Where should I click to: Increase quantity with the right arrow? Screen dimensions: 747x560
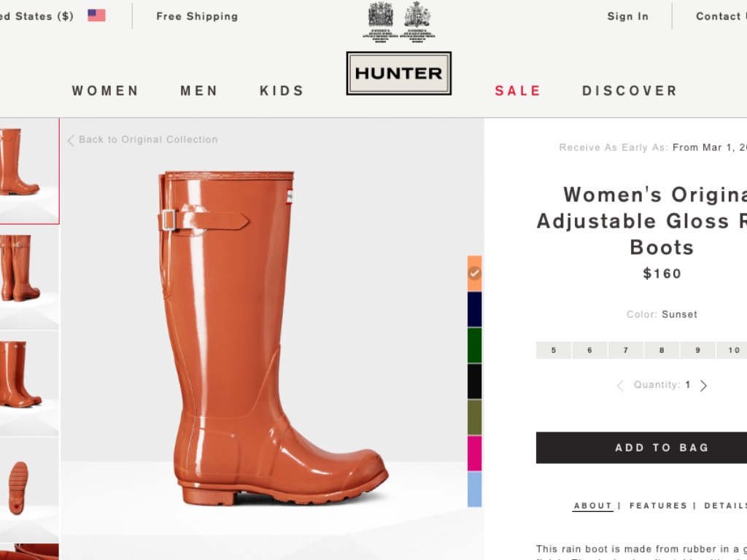[703, 386]
